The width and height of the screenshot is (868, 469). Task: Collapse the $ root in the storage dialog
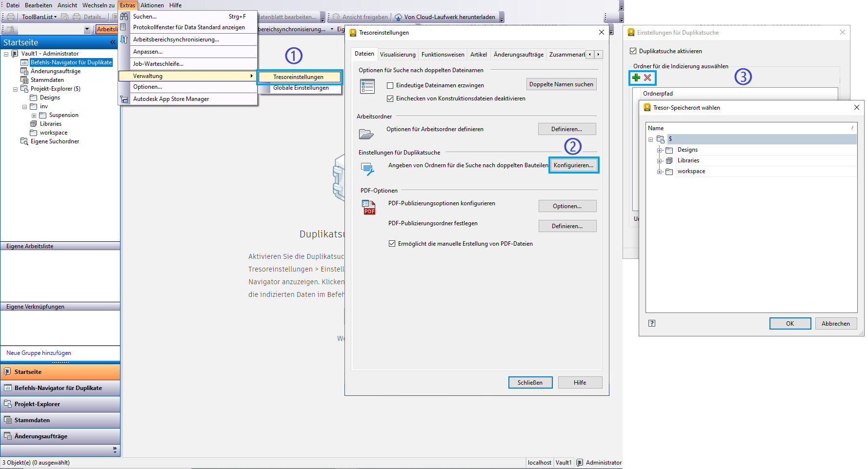point(650,139)
